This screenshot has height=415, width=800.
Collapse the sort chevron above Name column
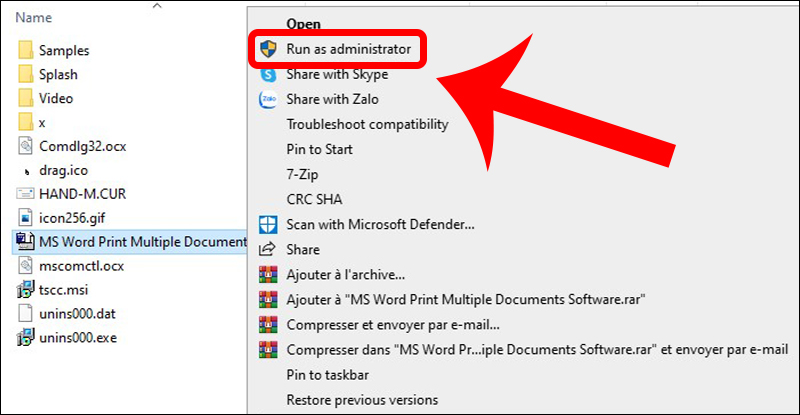[157, 7]
